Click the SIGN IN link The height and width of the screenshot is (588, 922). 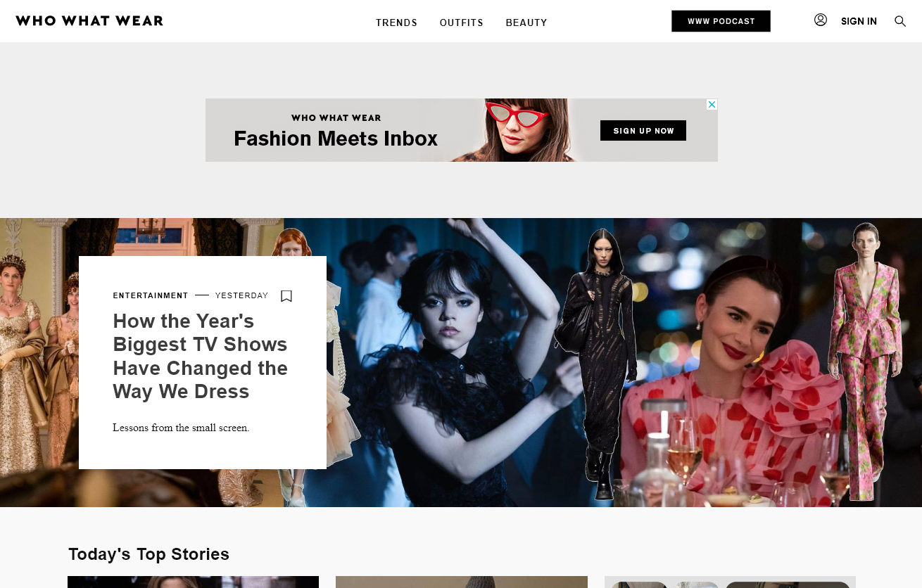tap(859, 21)
